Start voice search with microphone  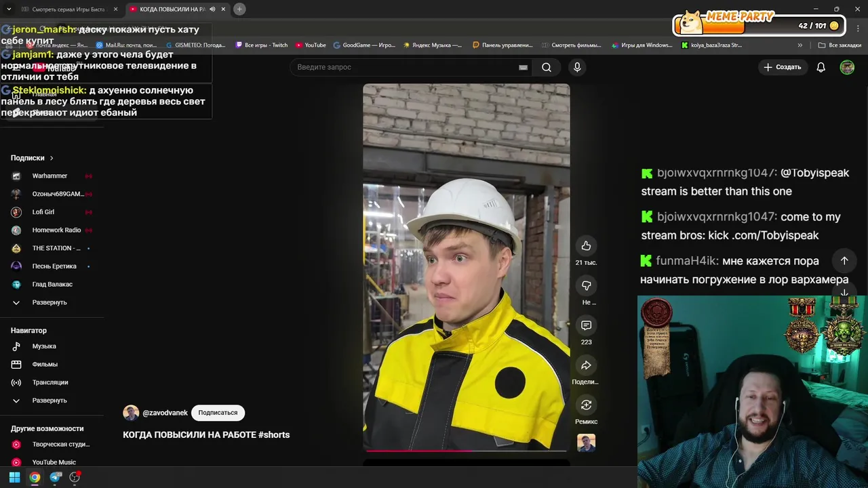tap(577, 67)
